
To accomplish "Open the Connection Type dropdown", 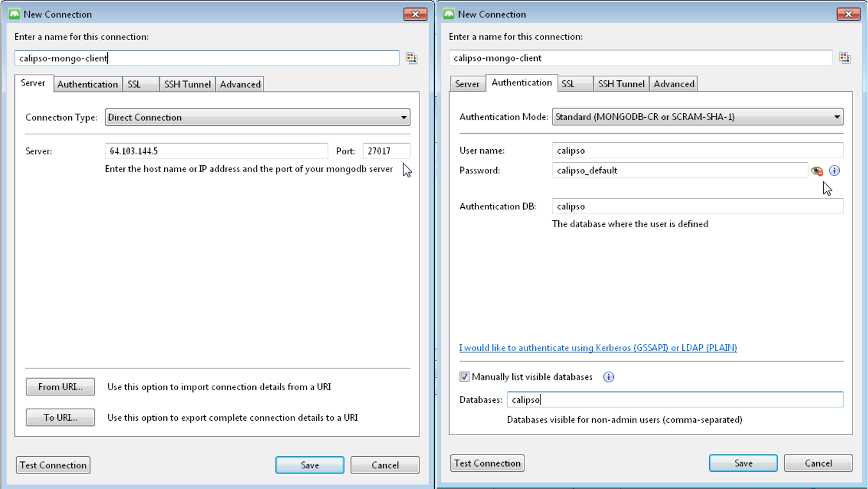I will [x=257, y=117].
